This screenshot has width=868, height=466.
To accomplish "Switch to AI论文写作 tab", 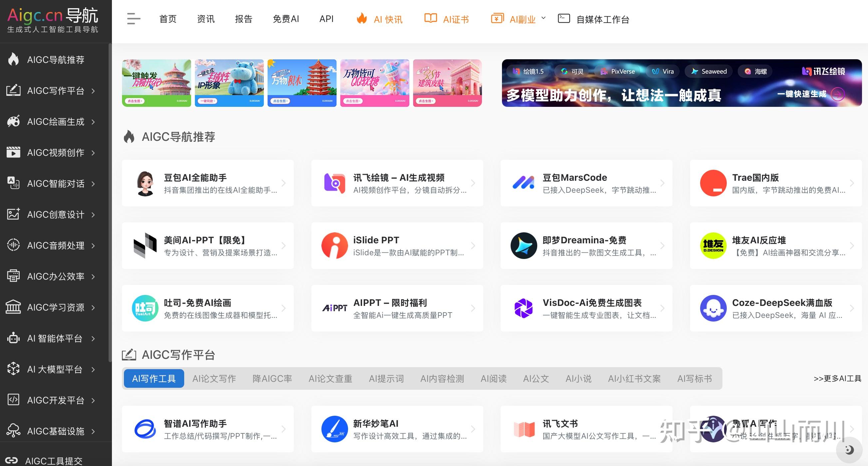I will (214, 378).
